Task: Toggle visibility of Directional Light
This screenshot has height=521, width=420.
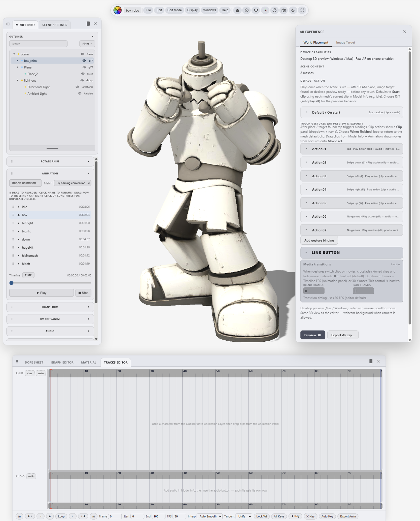Action: point(77,87)
